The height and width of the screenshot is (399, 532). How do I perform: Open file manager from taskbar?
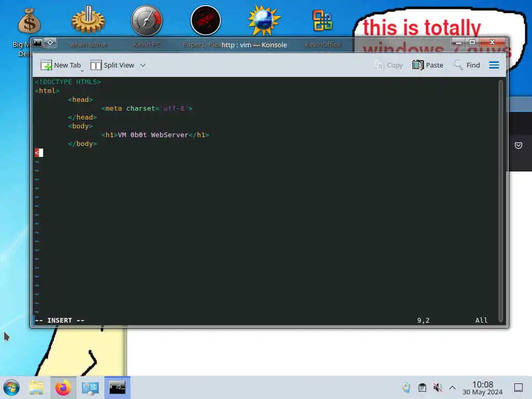(x=36, y=388)
